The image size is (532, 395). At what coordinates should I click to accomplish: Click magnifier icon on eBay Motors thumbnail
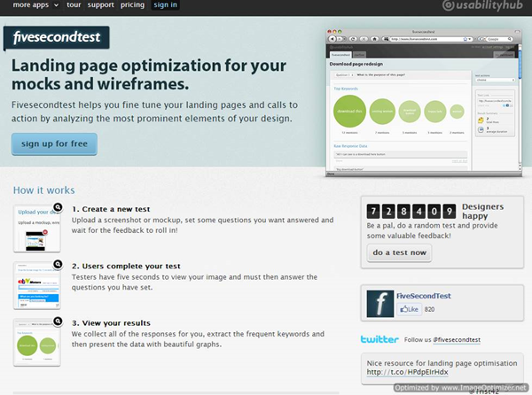[x=58, y=264]
